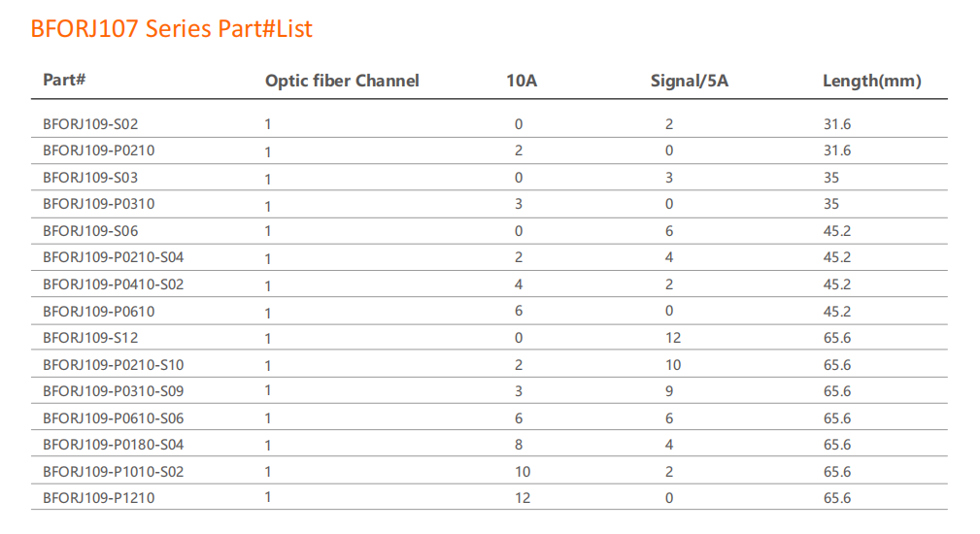
Task: Select the 10A column header
Action: click(522, 81)
